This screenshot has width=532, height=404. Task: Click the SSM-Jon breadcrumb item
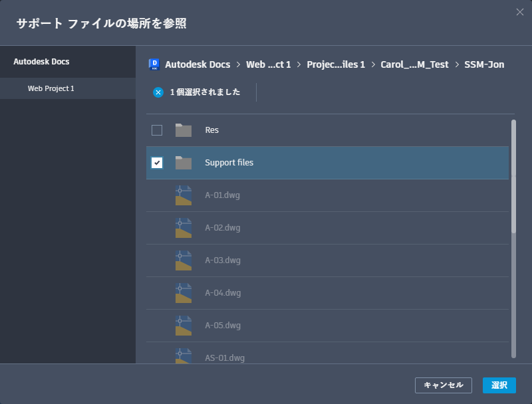pos(484,64)
